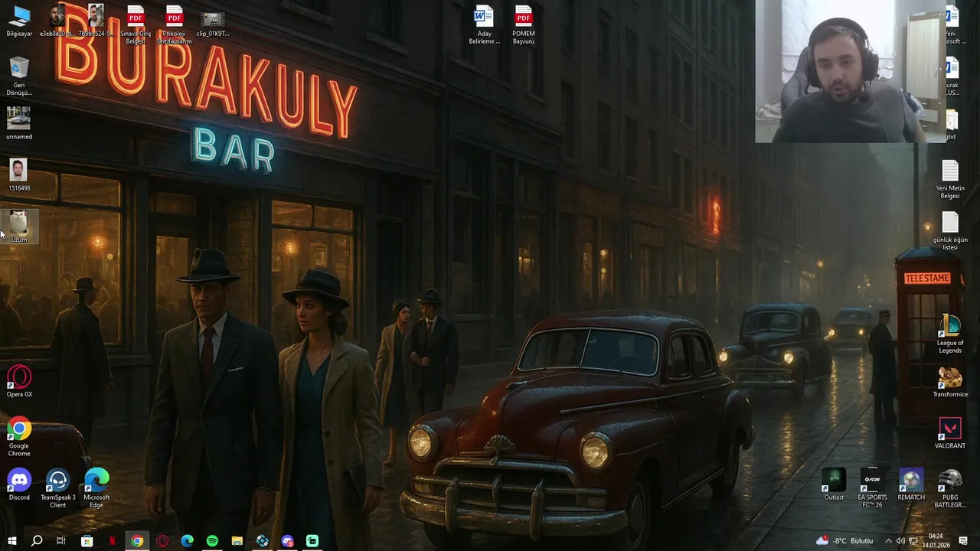980x551 pixels.
Task: Switch to Chrome in the taskbar
Action: coord(137,541)
